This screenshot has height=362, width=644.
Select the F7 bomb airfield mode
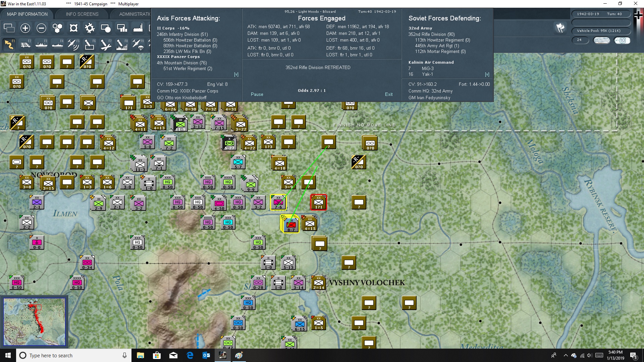pyautogui.click(x=105, y=44)
